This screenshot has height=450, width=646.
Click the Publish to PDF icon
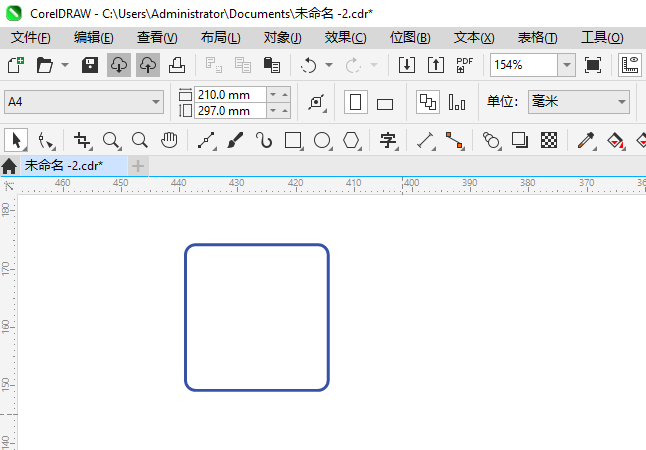[464, 65]
